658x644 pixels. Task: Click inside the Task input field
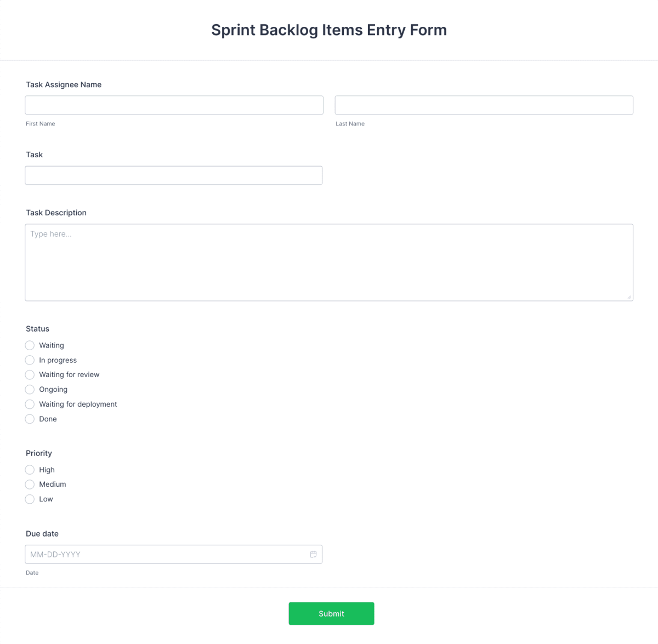(173, 175)
